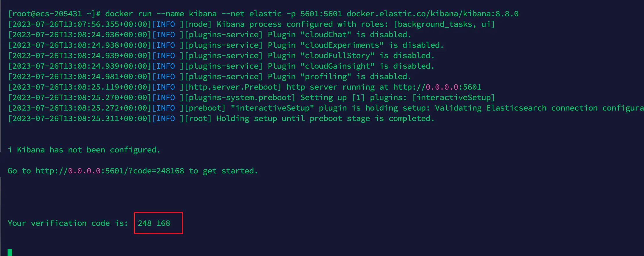Click the [background_tasks, ui] roles text
This screenshot has height=256, width=644.
(444, 24)
